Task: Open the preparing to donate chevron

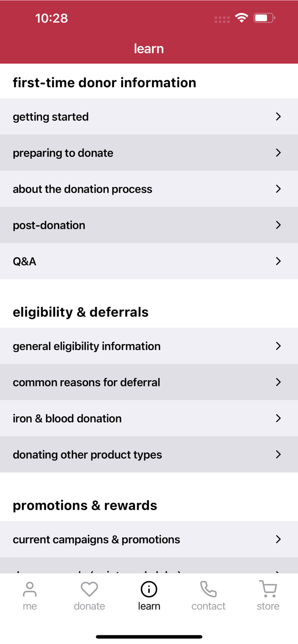Action: (x=279, y=153)
